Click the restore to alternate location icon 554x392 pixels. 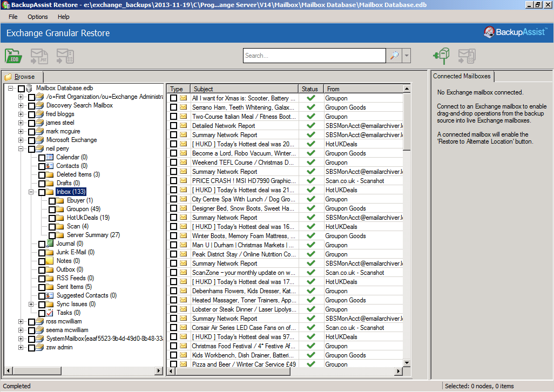(467, 56)
